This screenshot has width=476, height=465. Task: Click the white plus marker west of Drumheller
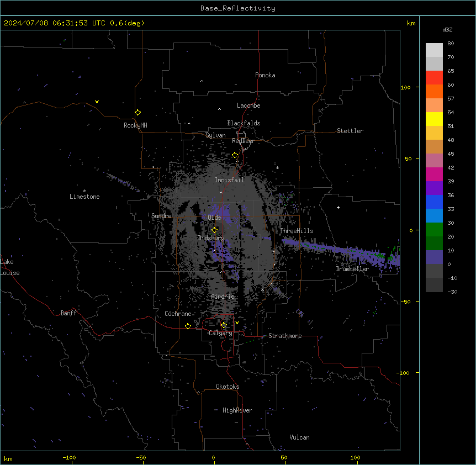click(x=338, y=207)
